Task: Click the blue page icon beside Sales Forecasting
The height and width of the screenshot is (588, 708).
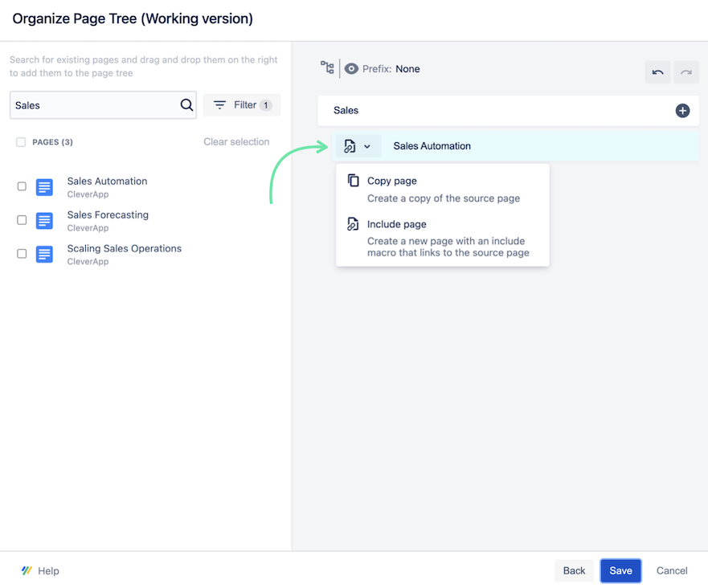Action: point(44,220)
